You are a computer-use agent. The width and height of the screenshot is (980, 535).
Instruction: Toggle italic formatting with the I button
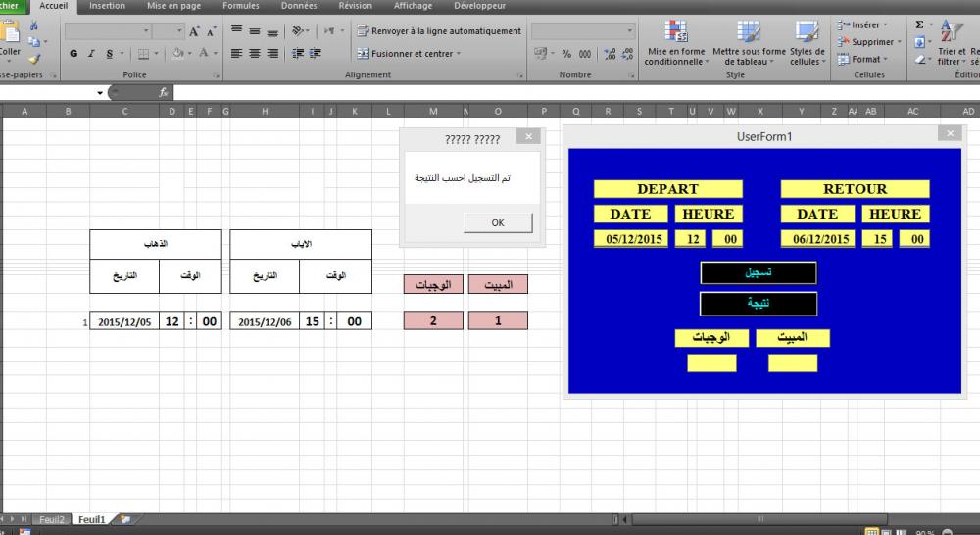91,54
